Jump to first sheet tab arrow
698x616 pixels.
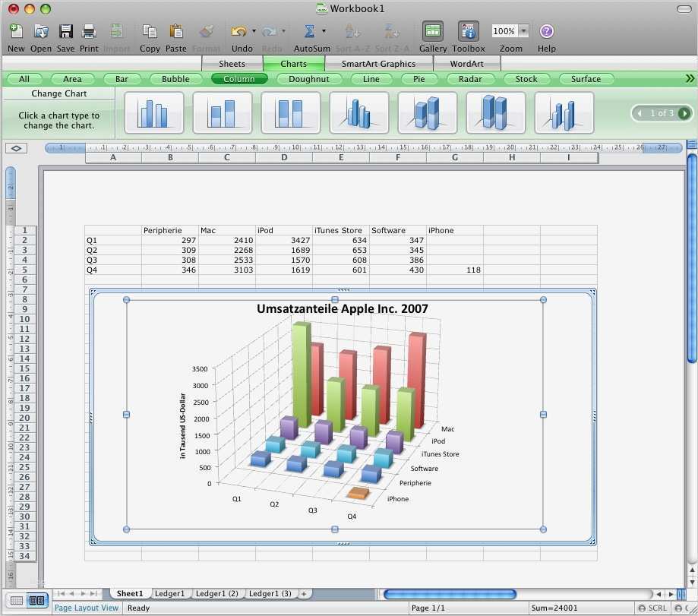pyautogui.click(x=61, y=594)
